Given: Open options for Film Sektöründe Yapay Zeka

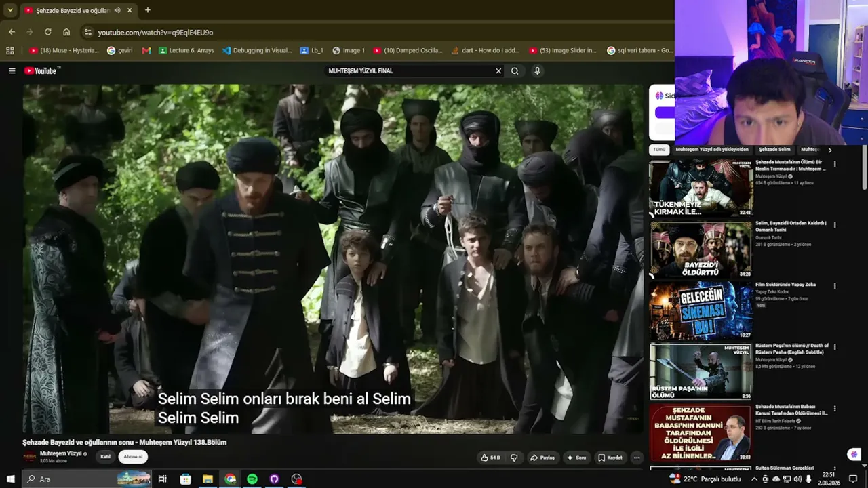Looking at the screenshot, I should pos(835,286).
